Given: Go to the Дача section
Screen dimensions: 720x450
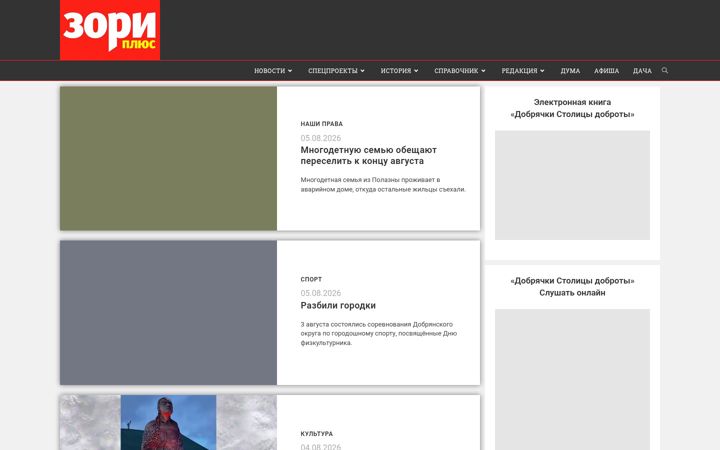Looking at the screenshot, I should pyautogui.click(x=642, y=71).
